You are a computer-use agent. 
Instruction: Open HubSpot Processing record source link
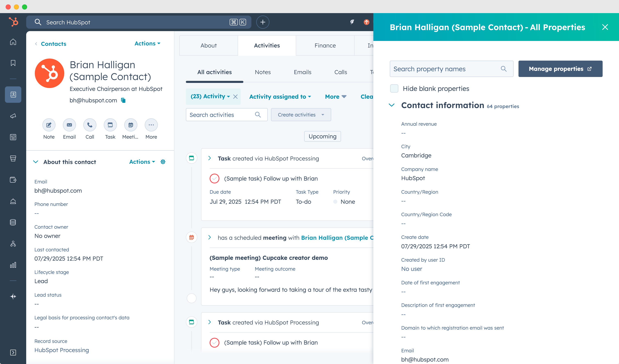[x=62, y=350]
